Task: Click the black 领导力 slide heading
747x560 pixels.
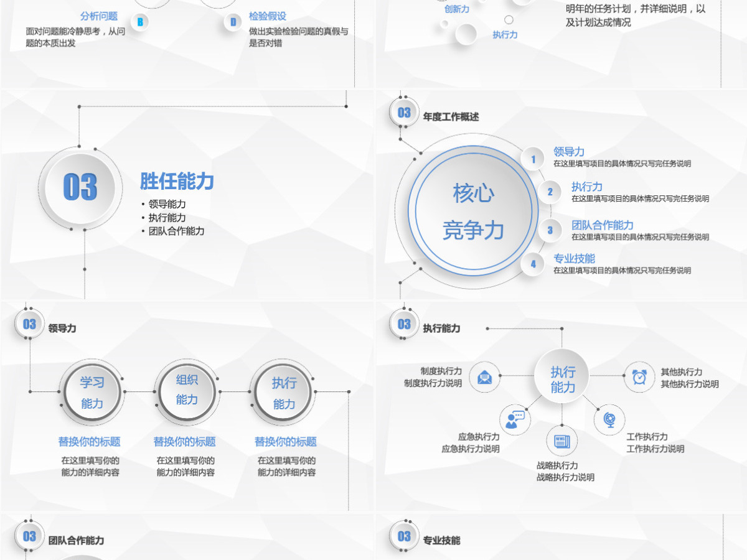Action: click(62, 328)
